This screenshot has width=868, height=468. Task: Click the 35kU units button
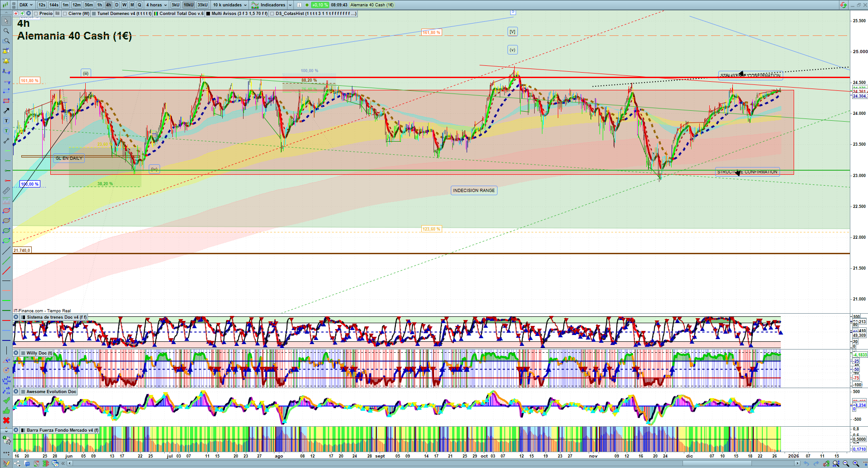(x=202, y=5)
